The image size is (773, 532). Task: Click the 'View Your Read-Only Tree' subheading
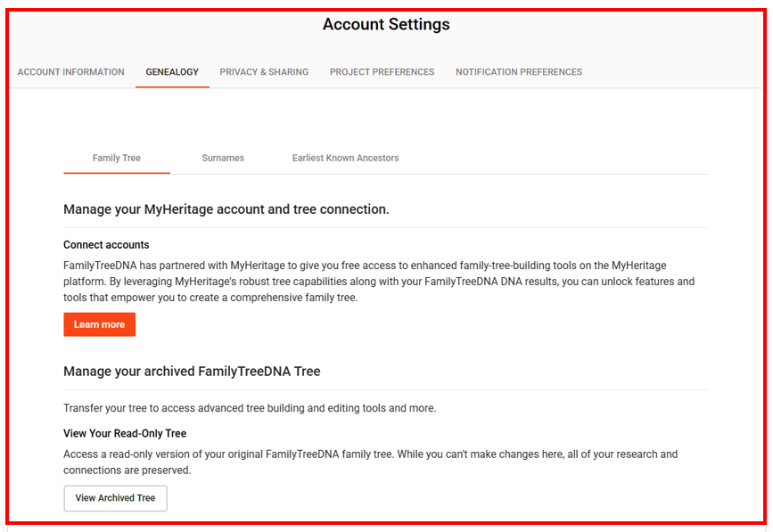(x=125, y=433)
